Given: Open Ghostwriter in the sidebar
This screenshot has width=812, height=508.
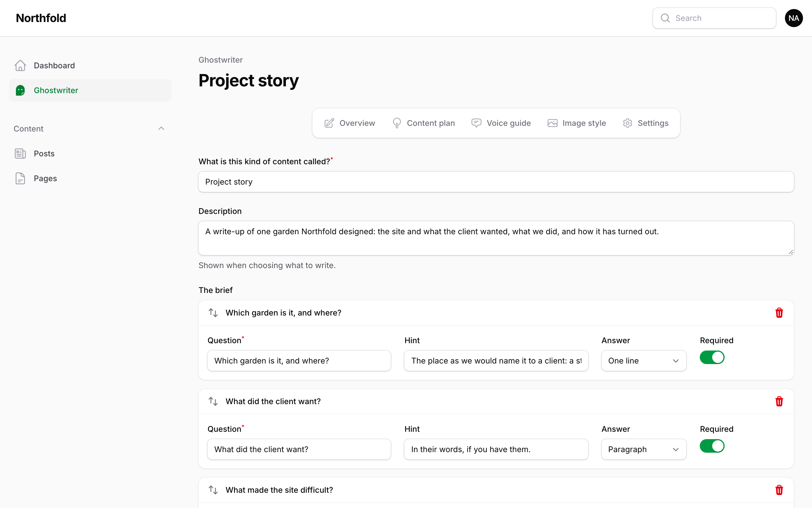Looking at the screenshot, I should pyautogui.click(x=90, y=90).
